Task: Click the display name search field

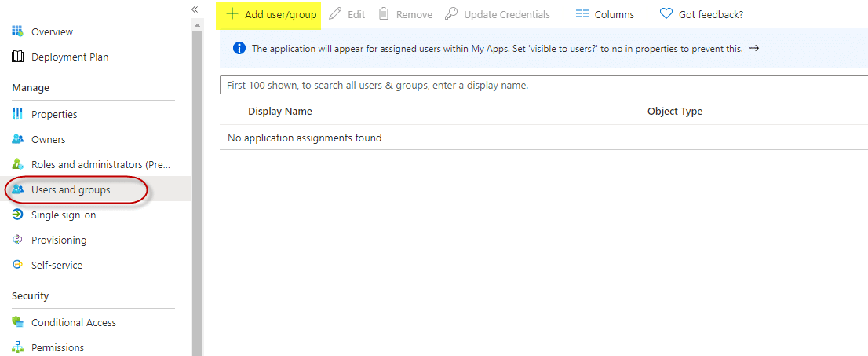Action: point(542,85)
